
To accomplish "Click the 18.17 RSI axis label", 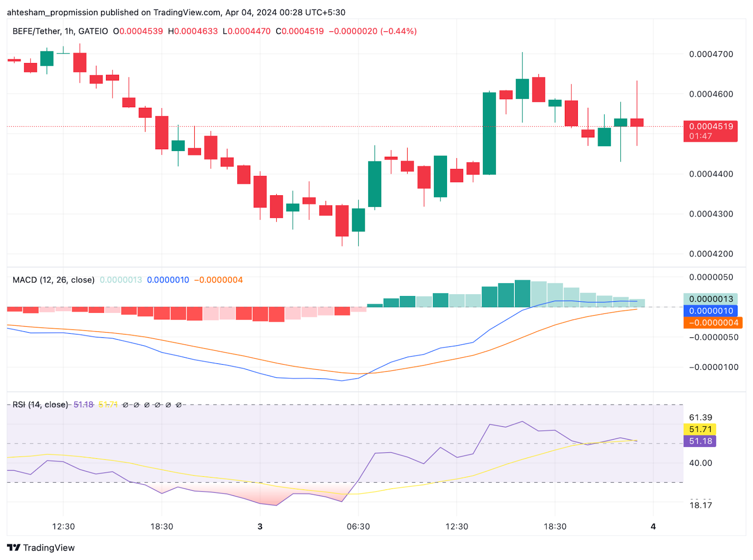I will tap(701, 505).
